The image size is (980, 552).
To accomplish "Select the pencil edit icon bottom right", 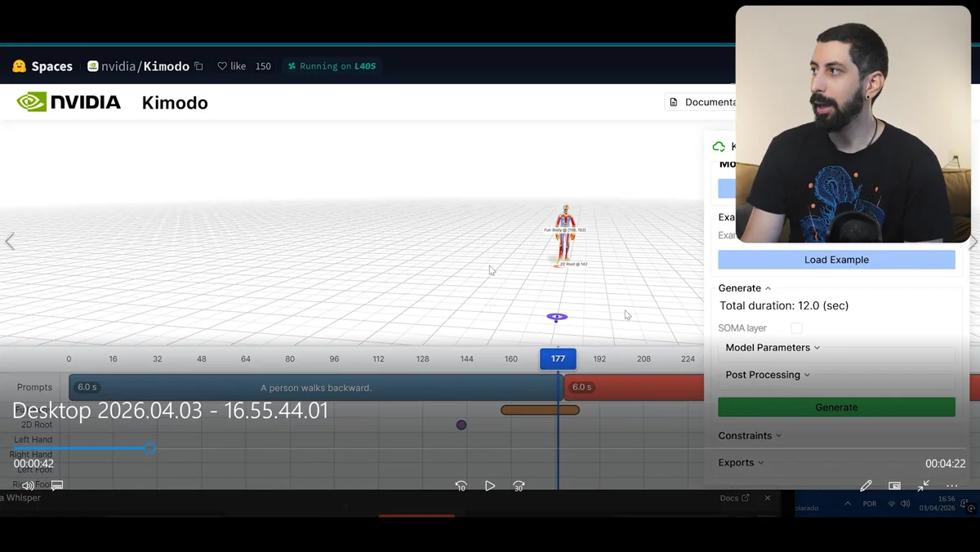I will 866,485.
